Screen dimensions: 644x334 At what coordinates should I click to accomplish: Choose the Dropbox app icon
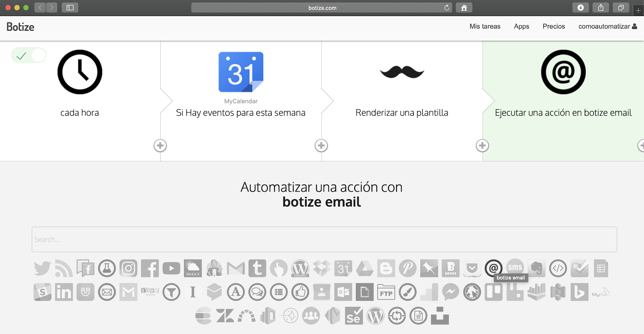click(322, 268)
